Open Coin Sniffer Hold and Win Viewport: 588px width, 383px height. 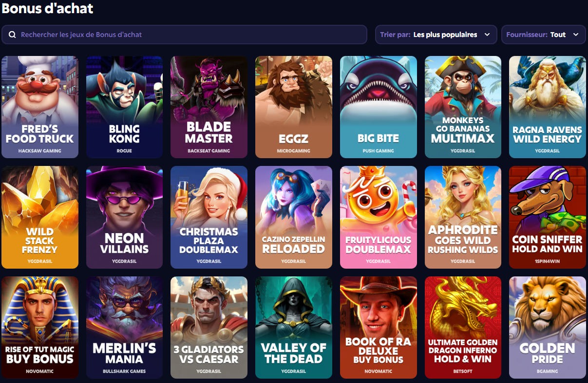[548, 217]
